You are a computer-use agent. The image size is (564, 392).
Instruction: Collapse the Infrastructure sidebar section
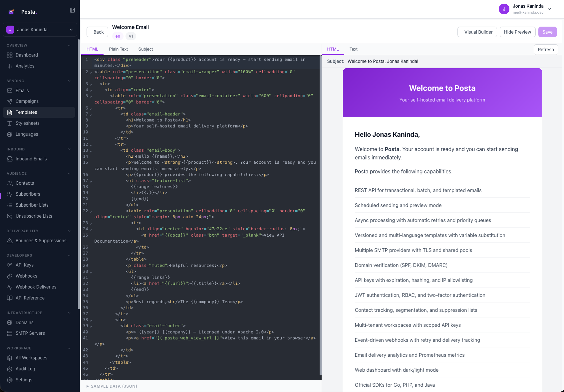pyautogui.click(x=69, y=313)
